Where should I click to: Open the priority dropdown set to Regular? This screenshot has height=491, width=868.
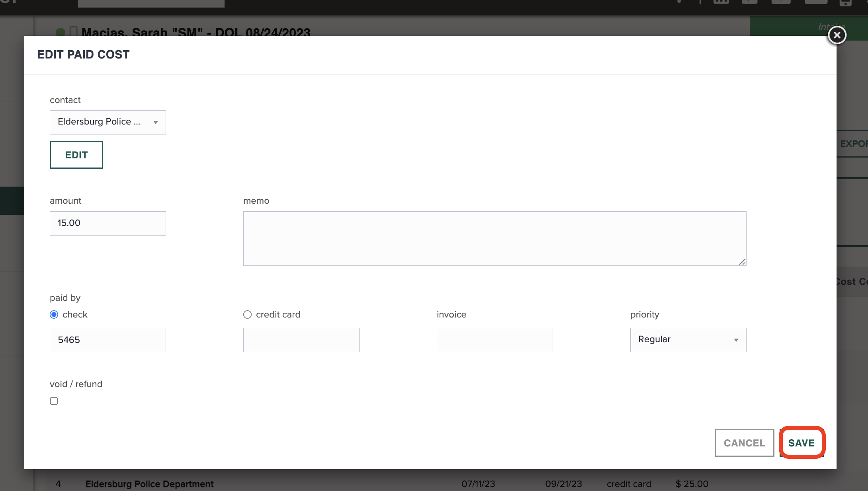(x=688, y=340)
